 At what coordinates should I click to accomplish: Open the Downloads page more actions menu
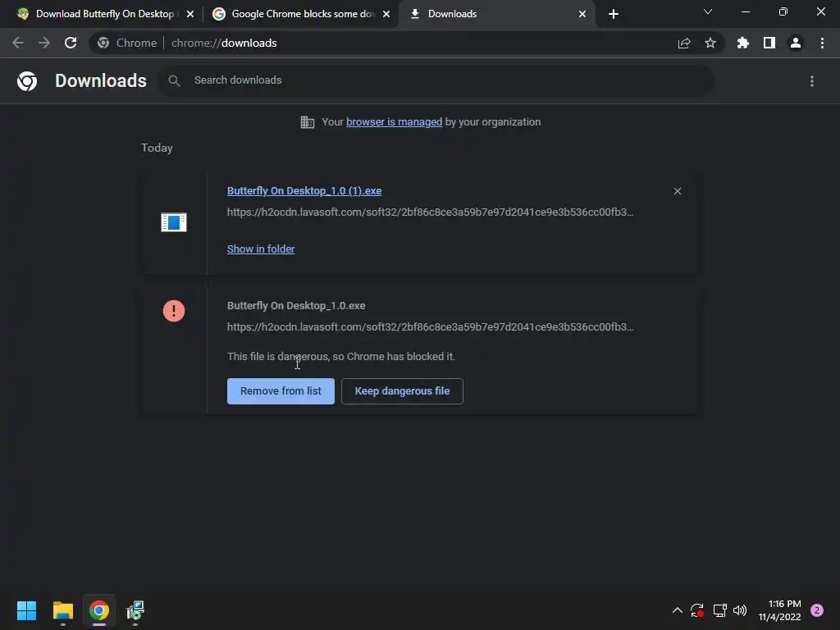(812, 81)
